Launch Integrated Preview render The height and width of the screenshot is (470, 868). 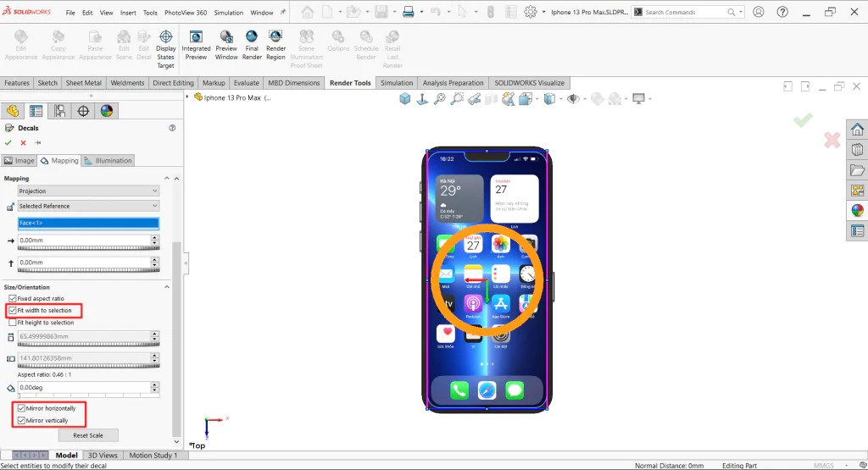point(196,45)
